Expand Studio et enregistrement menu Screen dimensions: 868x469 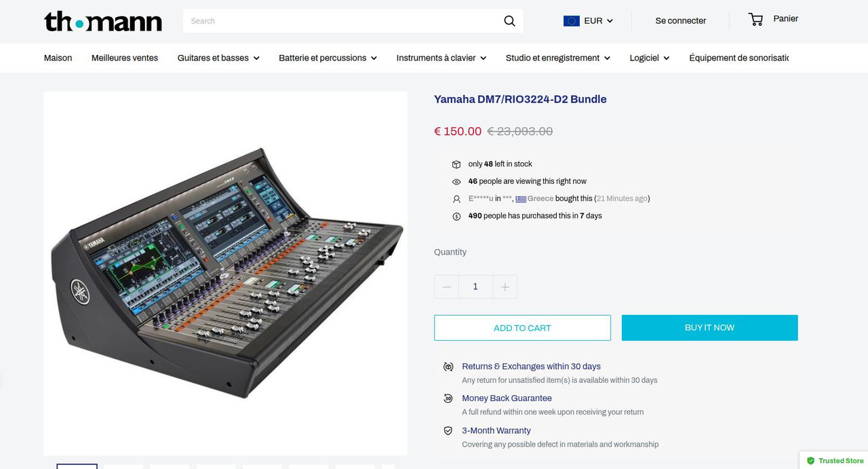tap(558, 58)
